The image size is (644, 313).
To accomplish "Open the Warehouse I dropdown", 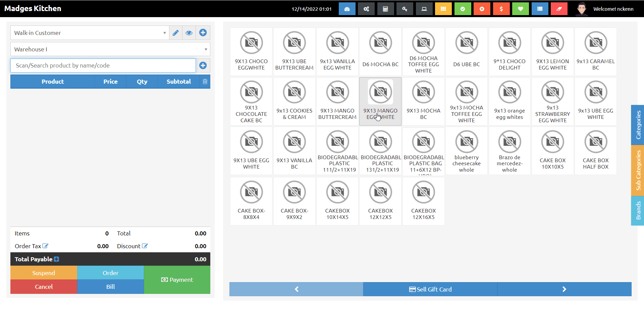I will [x=110, y=49].
